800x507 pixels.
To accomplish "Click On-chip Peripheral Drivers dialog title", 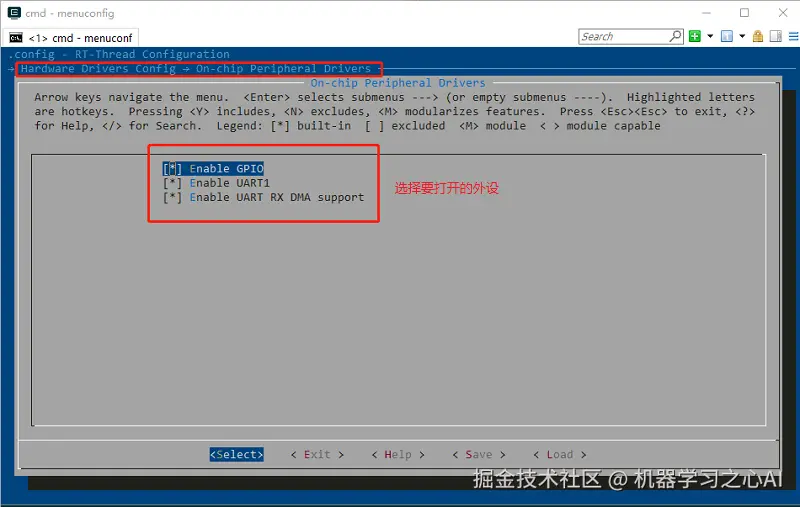I will click(398, 83).
